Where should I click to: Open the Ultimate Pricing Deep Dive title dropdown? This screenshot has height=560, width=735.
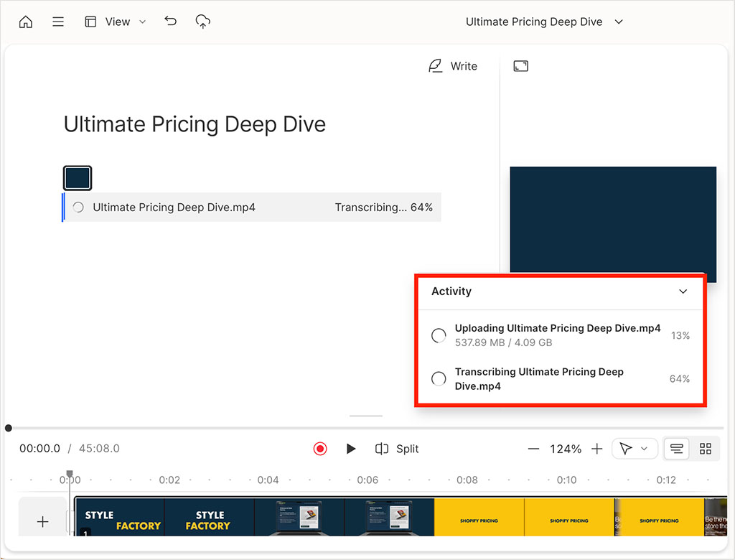pos(619,22)
